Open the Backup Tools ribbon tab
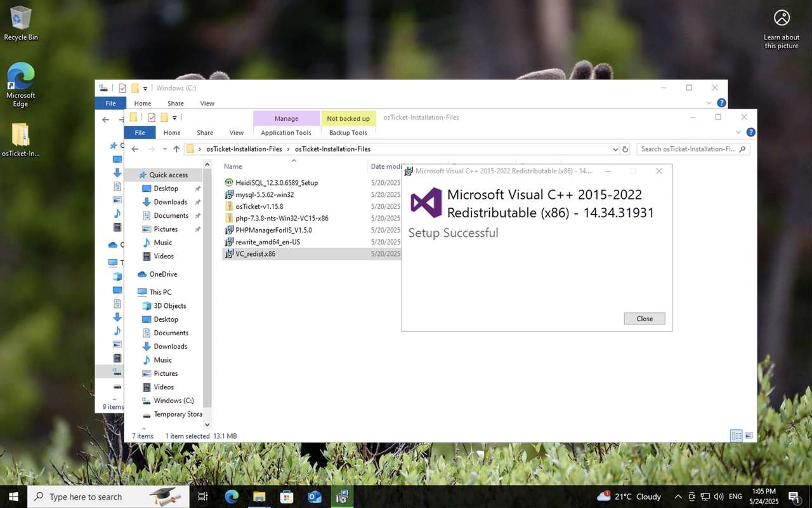This screenshot has width=812, height=508. click(348, 133)
